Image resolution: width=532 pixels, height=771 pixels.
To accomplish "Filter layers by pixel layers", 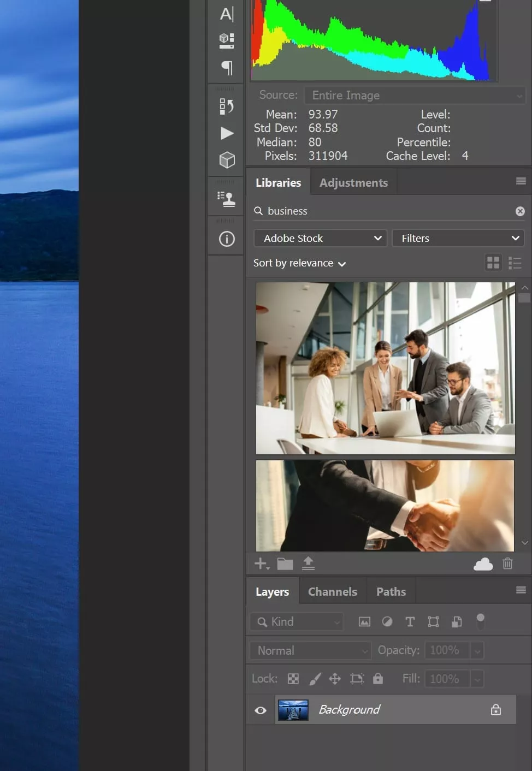I will (x=364, y=621).
